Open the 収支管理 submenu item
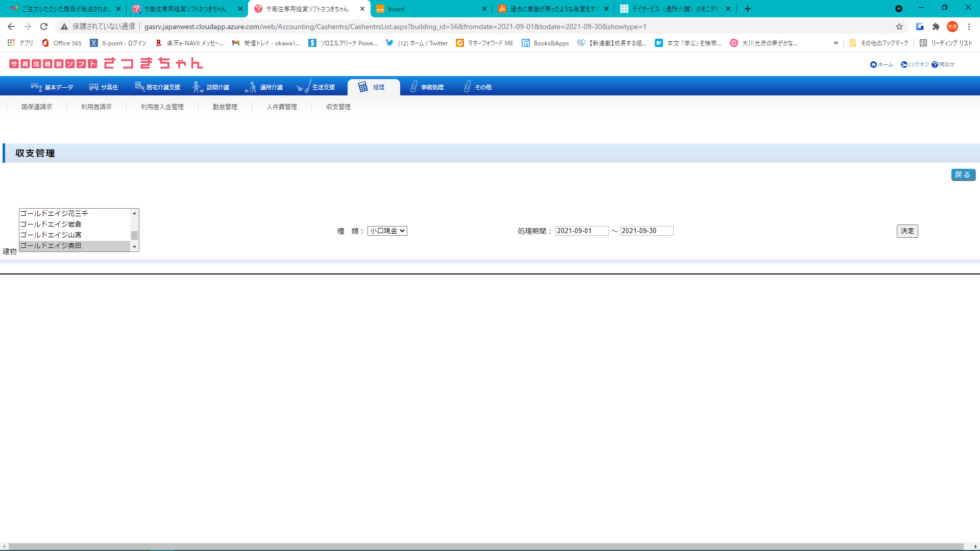 point(338,107)
